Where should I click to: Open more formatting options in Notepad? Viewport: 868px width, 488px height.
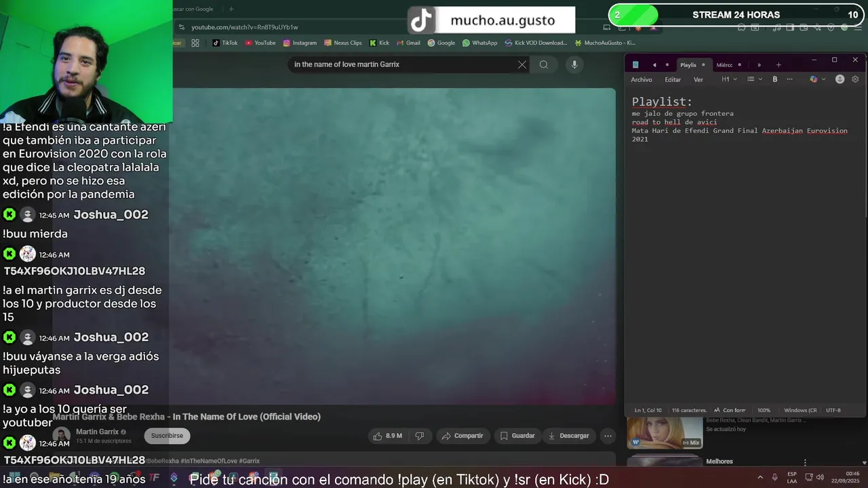(789, 79)
